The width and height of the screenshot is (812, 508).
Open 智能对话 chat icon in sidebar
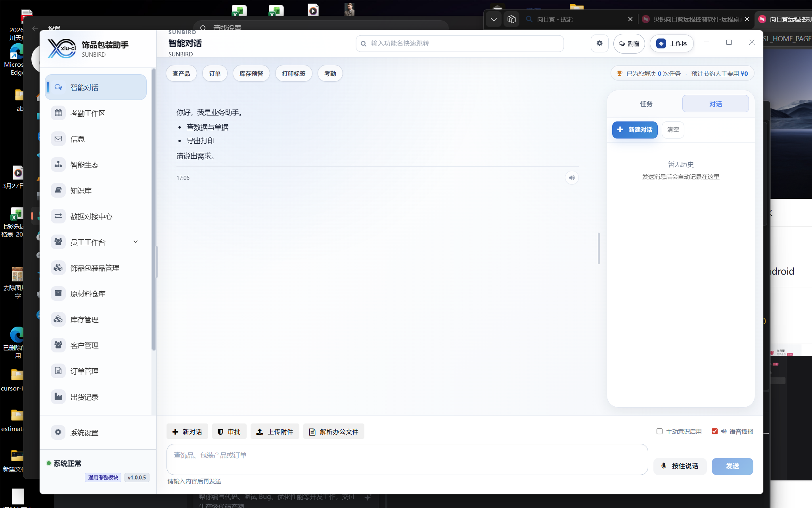(58, 87)
